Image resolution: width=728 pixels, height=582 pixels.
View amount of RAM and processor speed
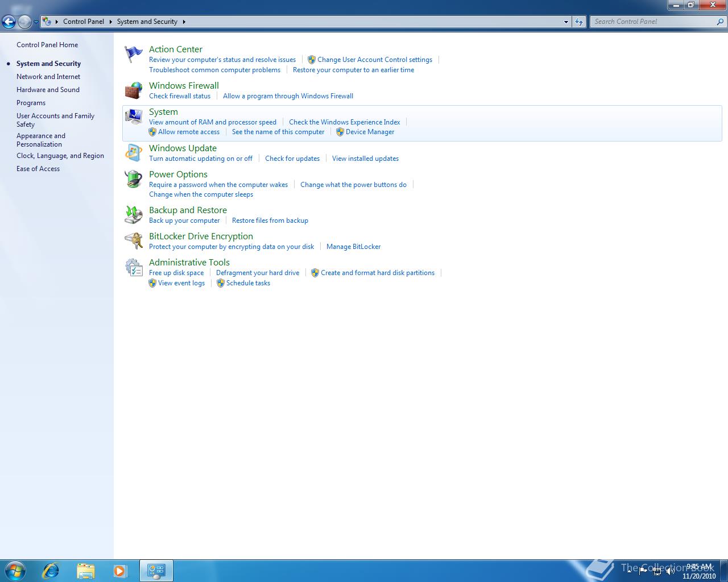pyautogui.click(x=213, y=122)
